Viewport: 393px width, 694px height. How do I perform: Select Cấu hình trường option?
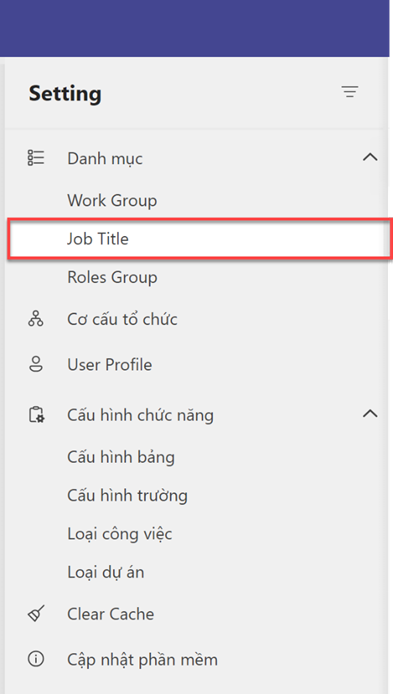tap(127, 495)
